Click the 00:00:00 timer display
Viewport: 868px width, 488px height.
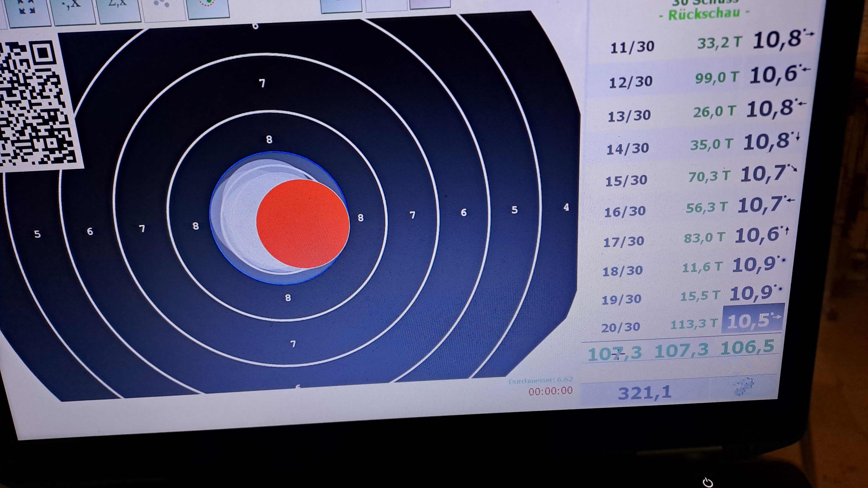[550, 391]
